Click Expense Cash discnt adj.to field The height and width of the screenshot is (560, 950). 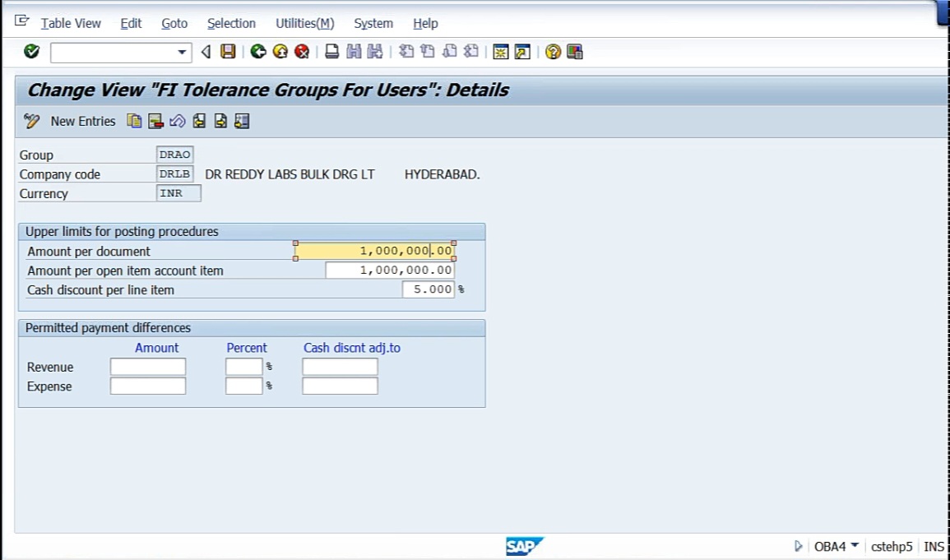click(x=340, y=386)
